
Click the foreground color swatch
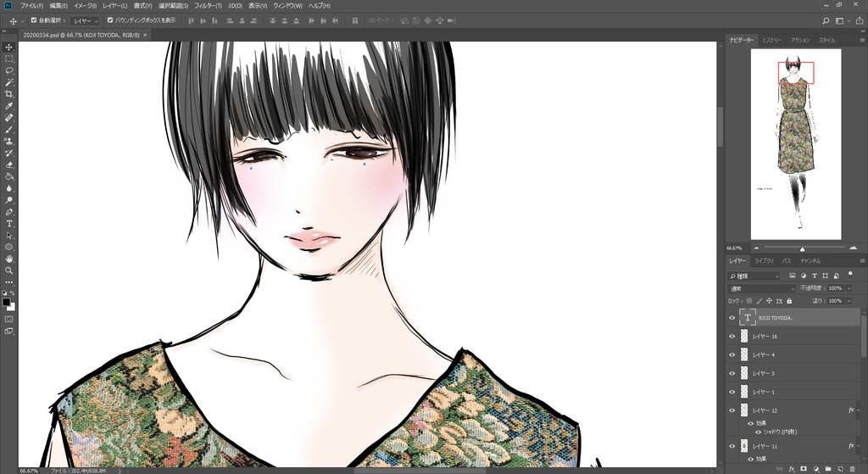point(6,303)
